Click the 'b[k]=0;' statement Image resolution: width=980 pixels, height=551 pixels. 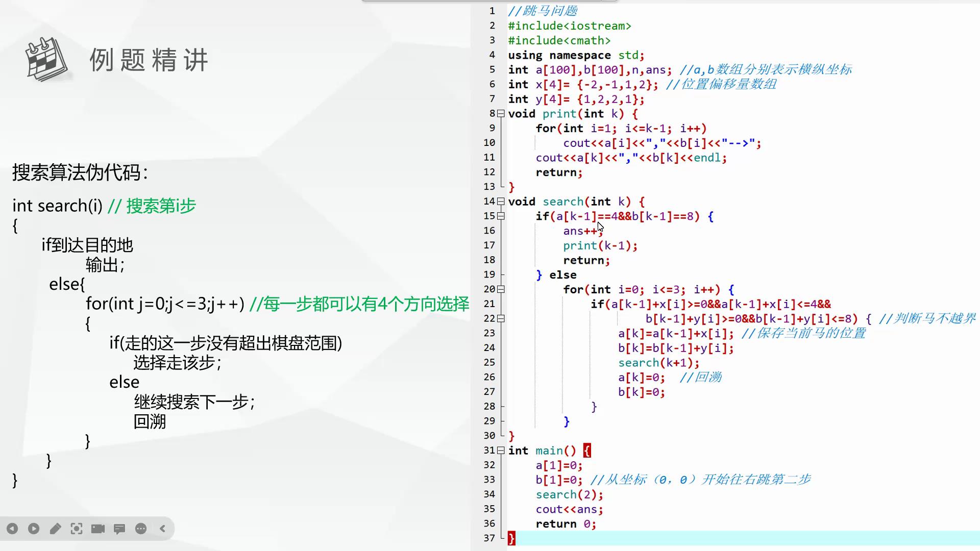pyautogui.click(x=642, y=392)
